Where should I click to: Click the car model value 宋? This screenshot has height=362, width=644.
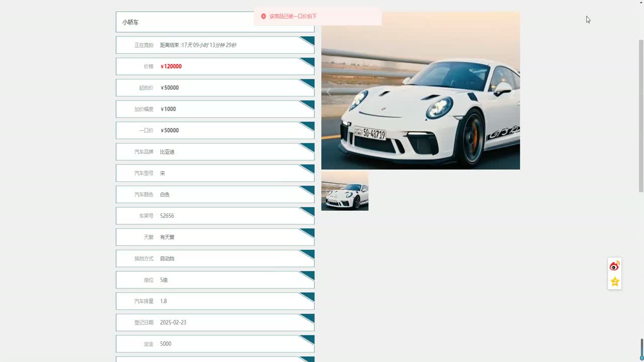coord(163,173)
